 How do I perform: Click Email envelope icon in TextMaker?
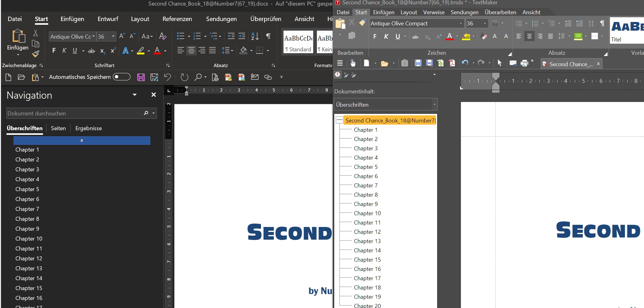[x=513, y=63]
